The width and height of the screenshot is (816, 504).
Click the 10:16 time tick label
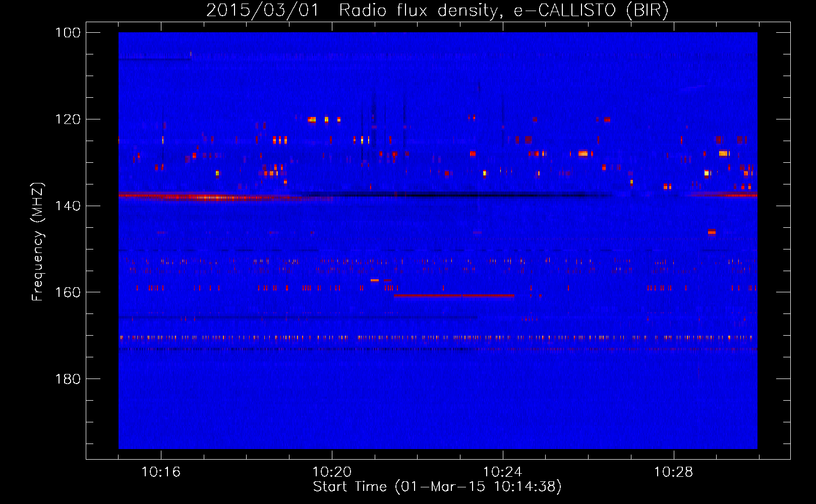click(161, 472)
